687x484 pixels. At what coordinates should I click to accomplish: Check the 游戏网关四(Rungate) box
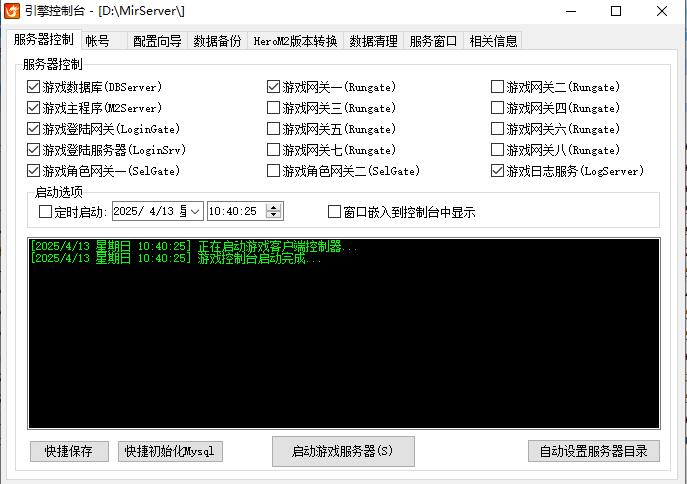(x=497, y=108)
